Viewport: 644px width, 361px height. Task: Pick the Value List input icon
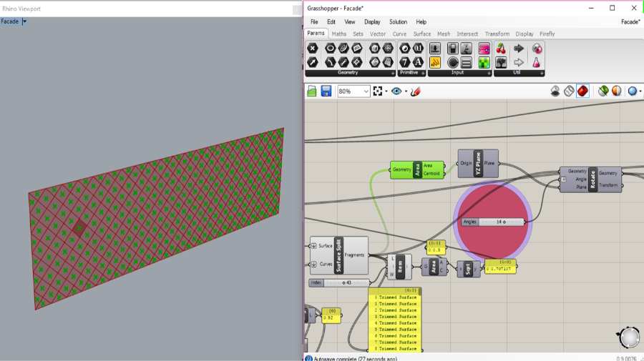466,62
